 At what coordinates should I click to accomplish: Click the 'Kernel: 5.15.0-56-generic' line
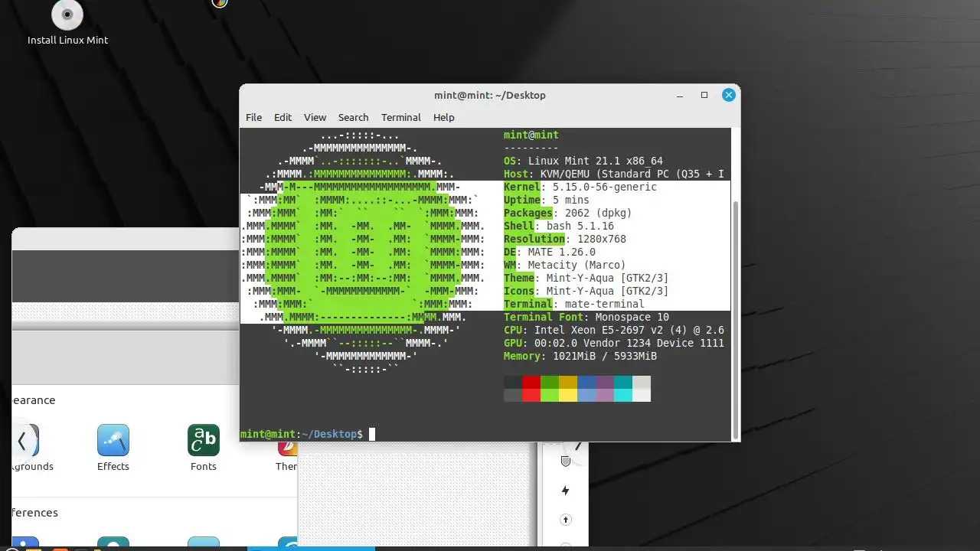(x=580, y=187)
